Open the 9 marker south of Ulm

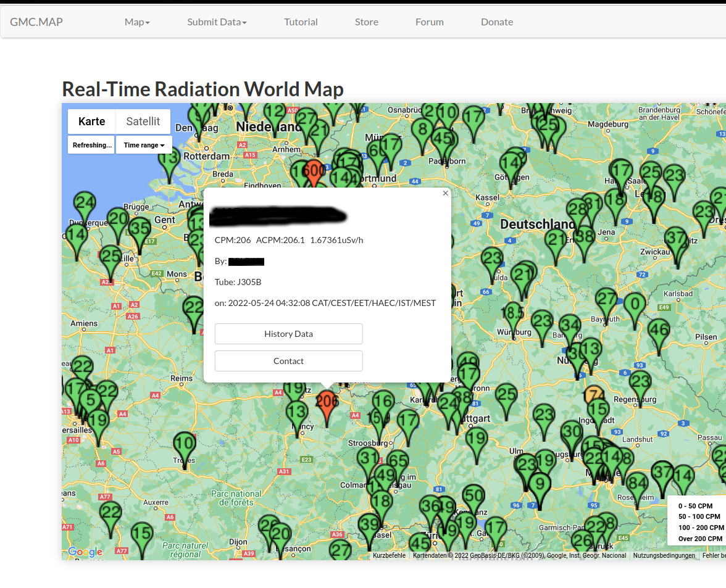click(x=540, y=486)
